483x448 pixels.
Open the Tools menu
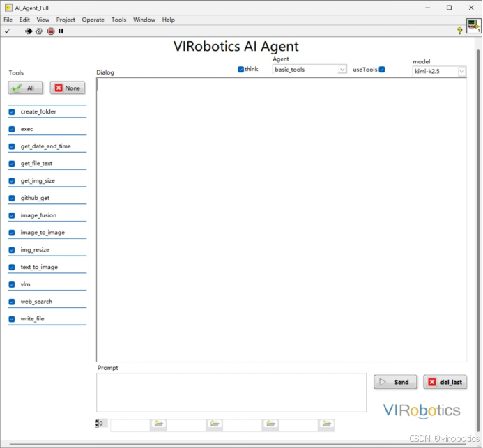tap(118, 20)
